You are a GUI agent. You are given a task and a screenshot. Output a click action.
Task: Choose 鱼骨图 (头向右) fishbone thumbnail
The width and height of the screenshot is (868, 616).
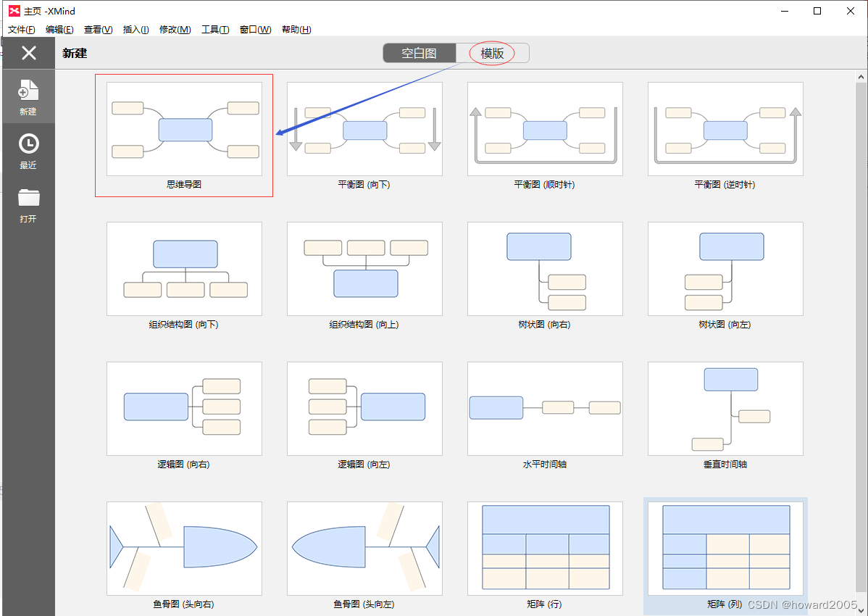pos(184,549)
